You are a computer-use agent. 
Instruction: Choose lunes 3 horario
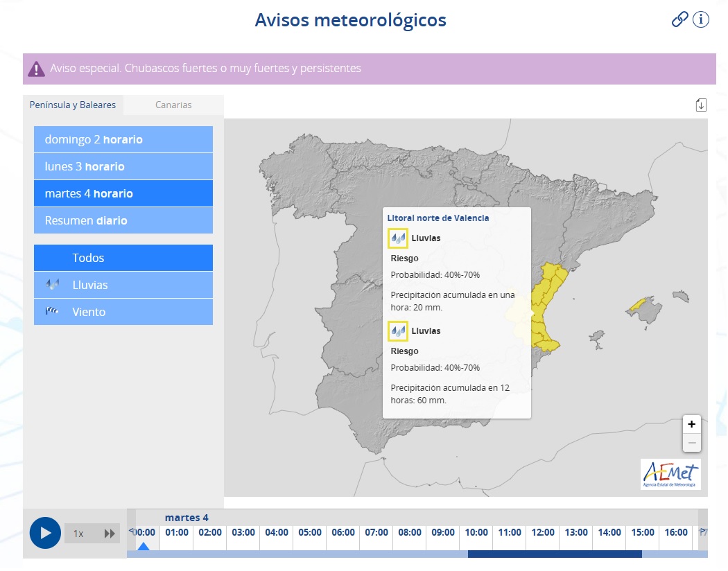[123, 166]
